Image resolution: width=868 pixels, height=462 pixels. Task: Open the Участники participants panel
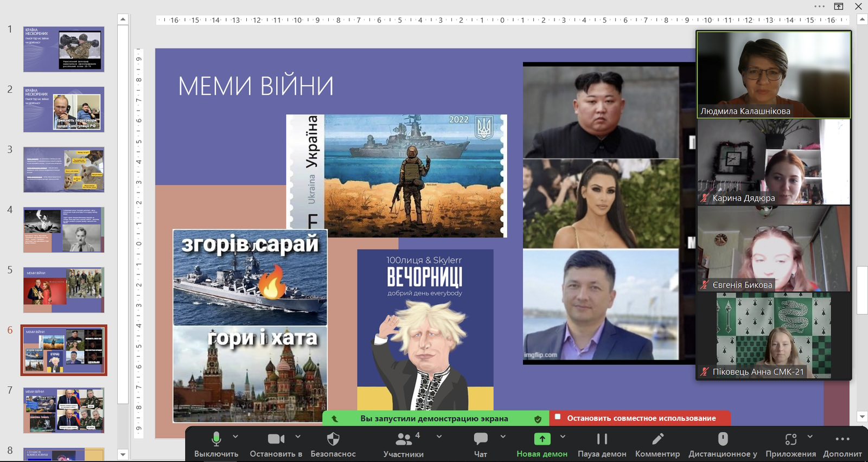[404, 445]
